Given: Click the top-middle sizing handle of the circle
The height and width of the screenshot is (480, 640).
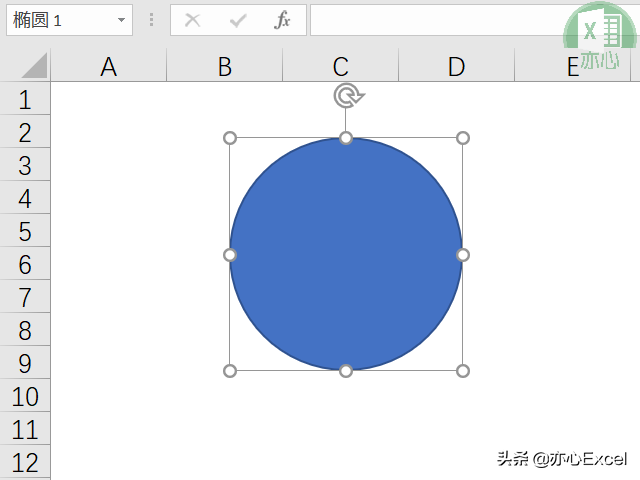Looking at the screenshot, I should pyautogui.click(x=346, y=138).
